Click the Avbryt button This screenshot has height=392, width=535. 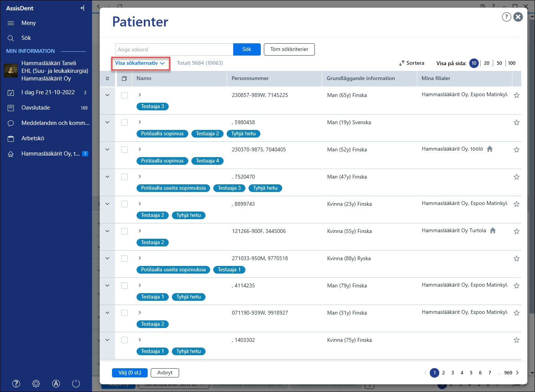pos(165,372)
